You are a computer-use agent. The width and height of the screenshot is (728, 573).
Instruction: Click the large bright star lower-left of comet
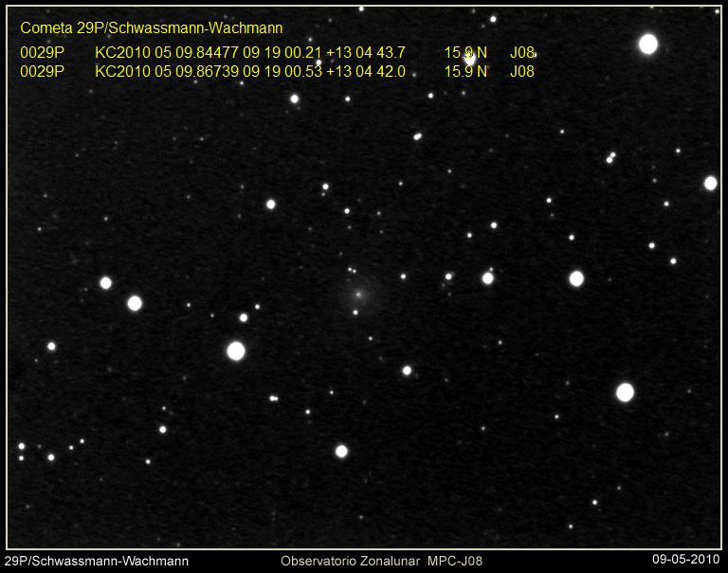pos(236,351)
